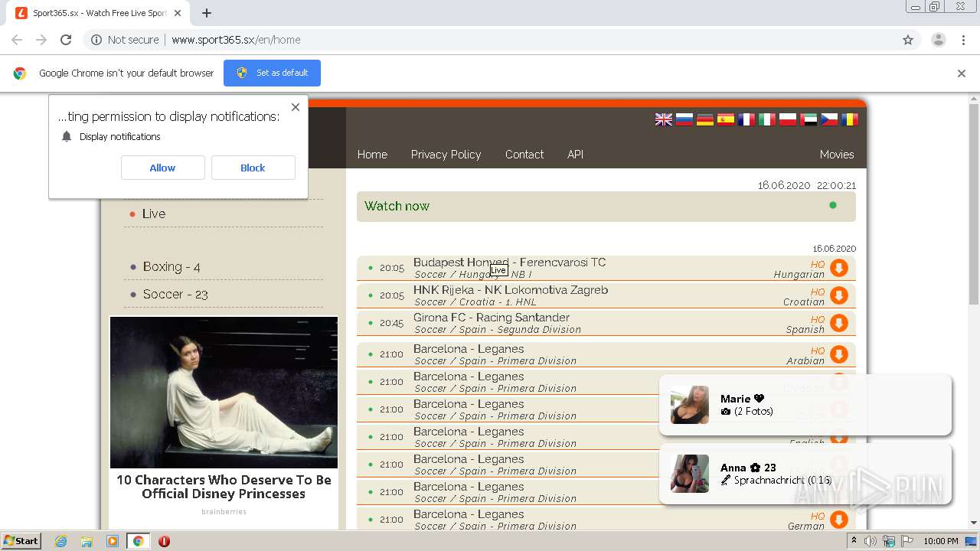The height and width of the screenshot is (551, 980).
Task: Go to the Contact page
Action: coord(524,155)
